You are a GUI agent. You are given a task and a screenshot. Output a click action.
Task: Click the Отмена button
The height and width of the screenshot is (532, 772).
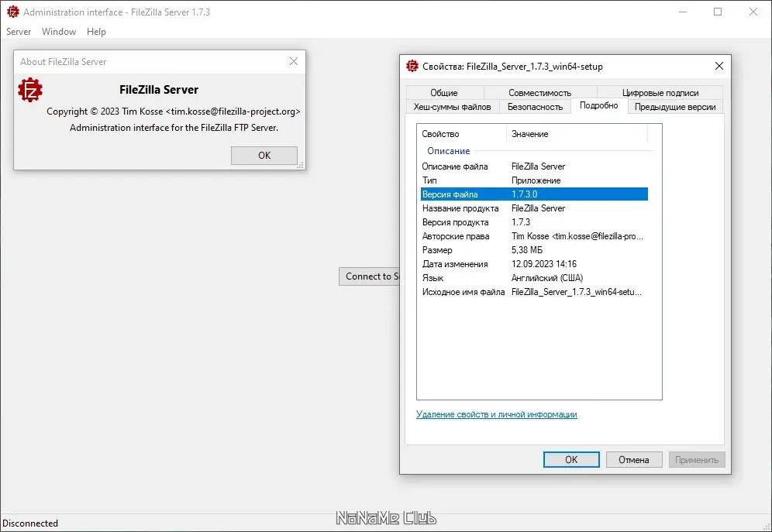[x=634, y=460]
